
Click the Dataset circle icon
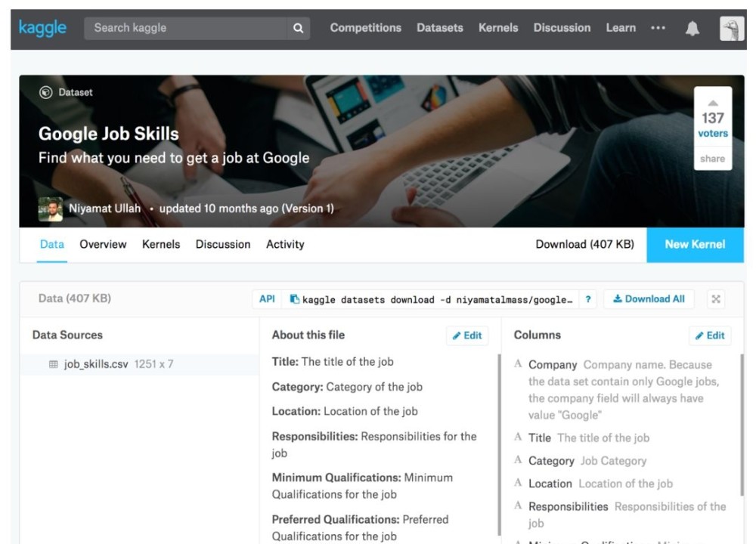point(46,92)
